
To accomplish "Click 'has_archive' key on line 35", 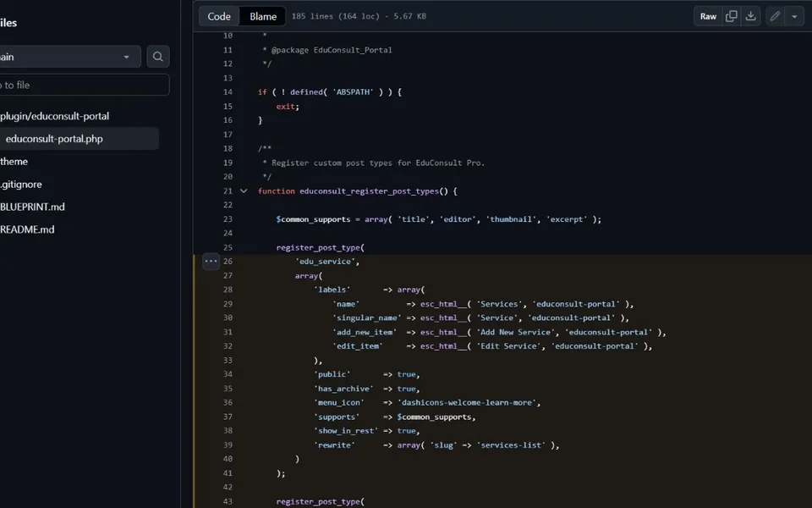I will (x=343, y=389).
